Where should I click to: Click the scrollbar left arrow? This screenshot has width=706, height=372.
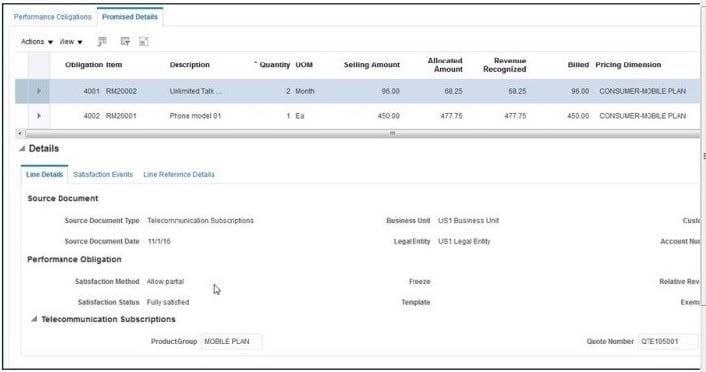tap(19, 133)
